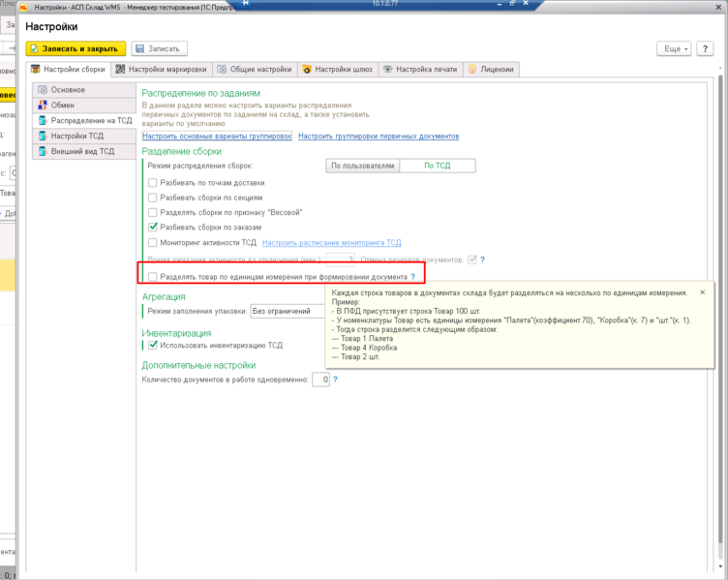This screenshot has width=728, height=580.
Task: Click 'Записать и закрыть' button
Action: [76, 48]
